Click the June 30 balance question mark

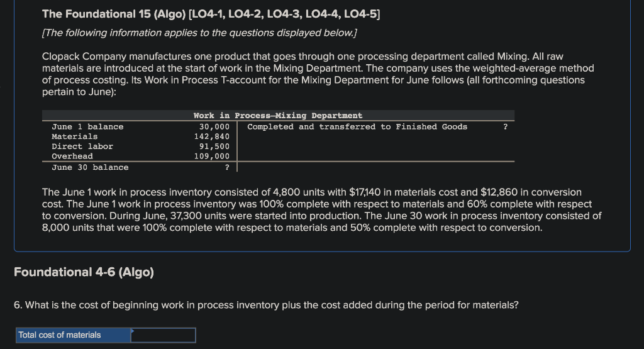[x=227, y=167]
